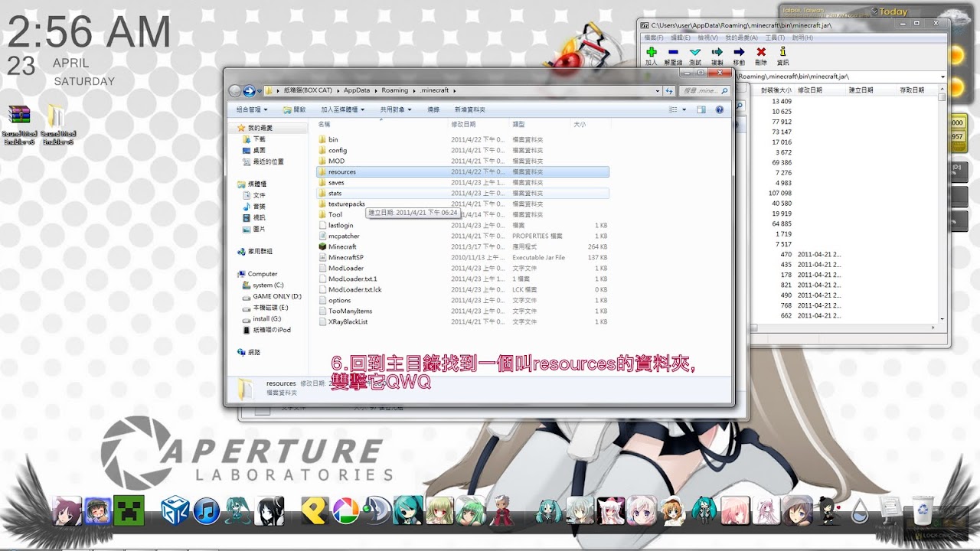The image size is (980, 551).
Task: Open the 檔案(F) menu in 7-Zip
Action: click(654, 37)
